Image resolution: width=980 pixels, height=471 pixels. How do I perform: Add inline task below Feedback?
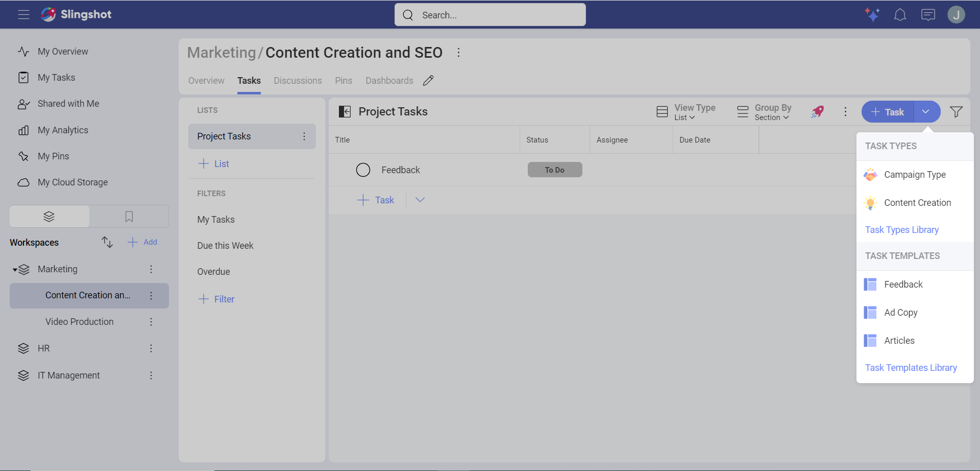pos(376,200)
